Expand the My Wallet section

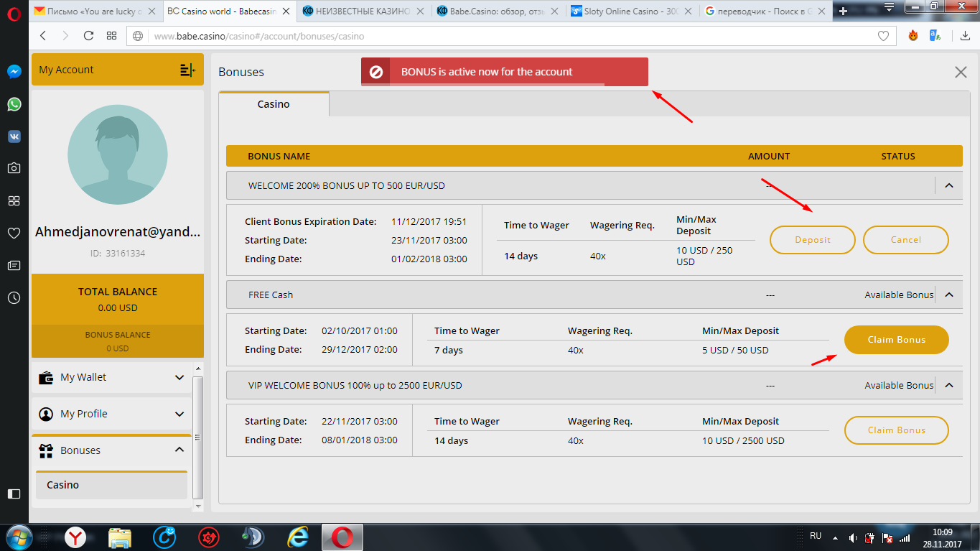click(x=179, y=377)
